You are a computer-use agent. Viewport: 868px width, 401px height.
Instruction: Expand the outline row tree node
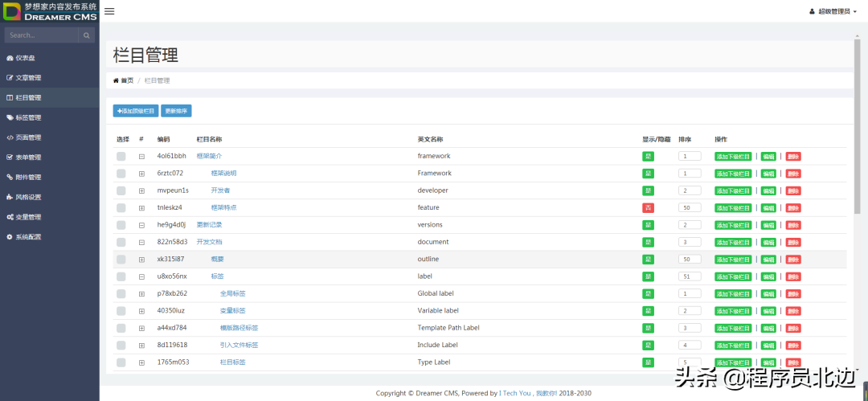click(141, 260)
